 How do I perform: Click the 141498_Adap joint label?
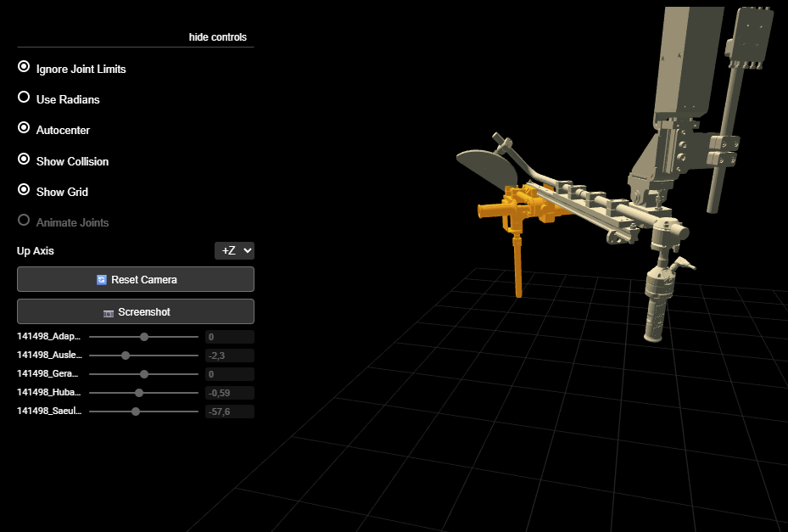pos(49,337)
